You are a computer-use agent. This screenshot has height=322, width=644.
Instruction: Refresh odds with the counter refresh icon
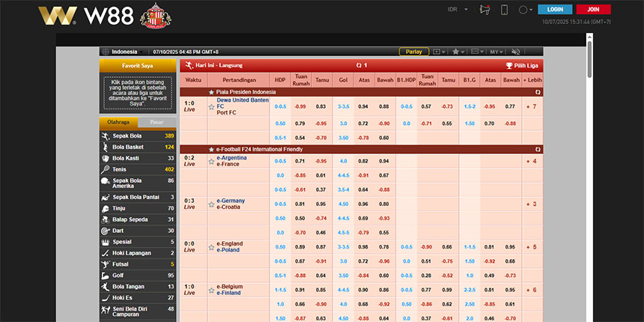359,65
